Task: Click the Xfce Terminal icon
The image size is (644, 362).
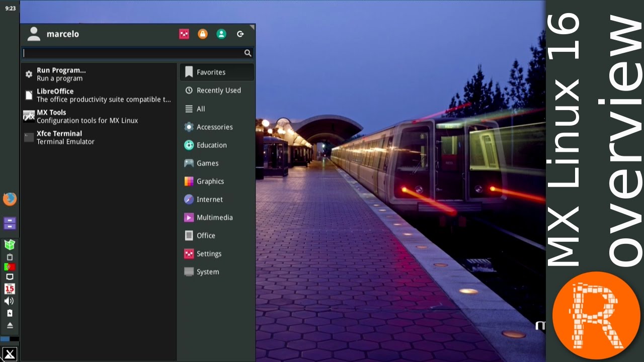Action: 29,137
